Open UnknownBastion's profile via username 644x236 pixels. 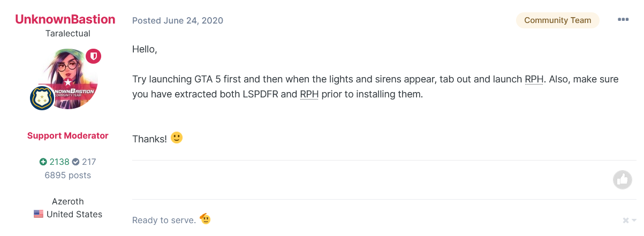point(65,19)
